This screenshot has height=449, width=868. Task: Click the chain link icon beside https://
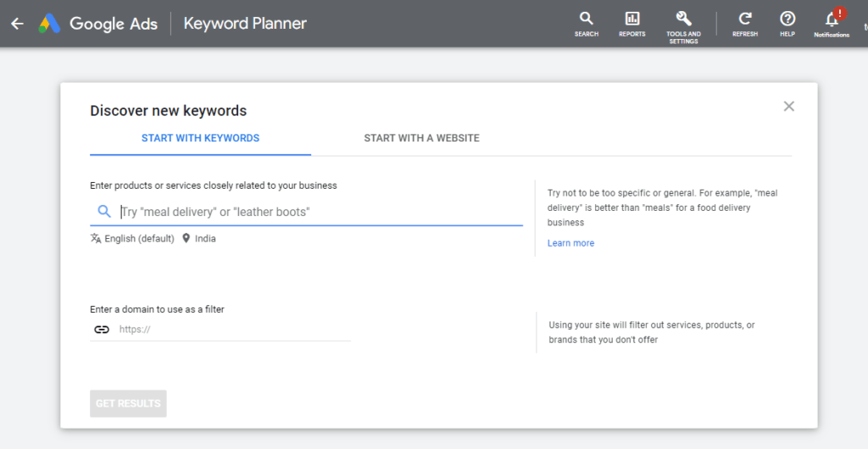click(102, 330)
